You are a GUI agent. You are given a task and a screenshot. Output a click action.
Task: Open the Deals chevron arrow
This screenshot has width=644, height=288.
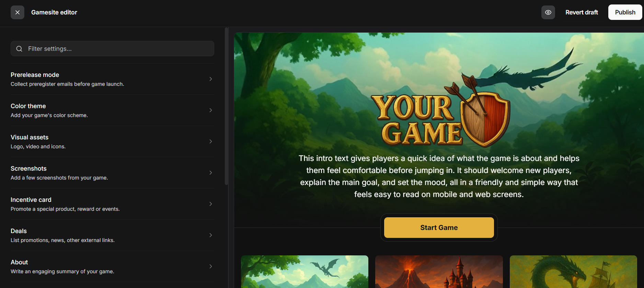(211, 235)
